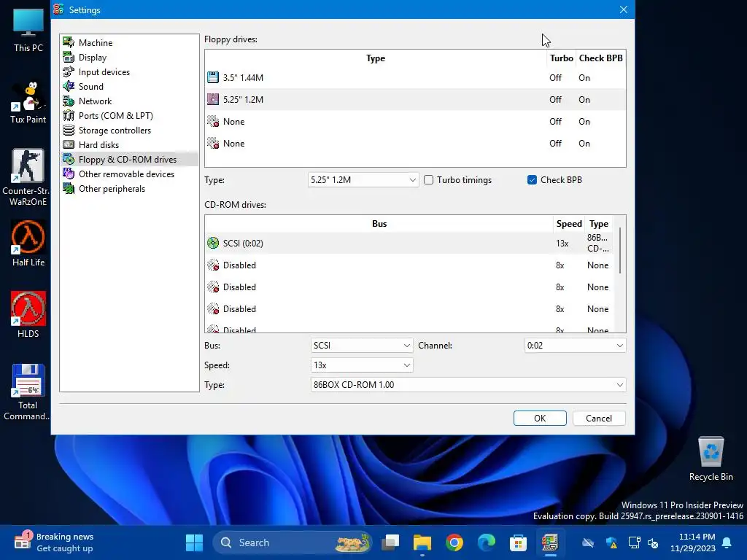Screen dimensions: 747x560
Task: Go to the Network settings page
Action: point(129,101)
